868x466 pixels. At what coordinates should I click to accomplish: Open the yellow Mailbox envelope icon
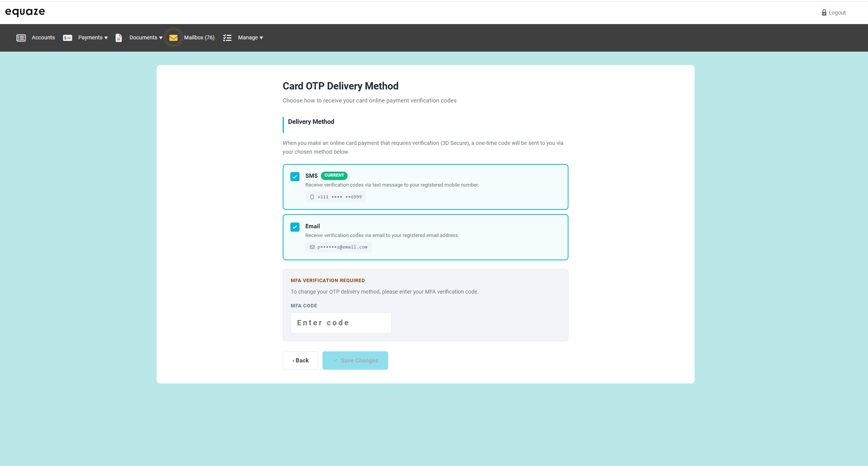tap(173, 38)
